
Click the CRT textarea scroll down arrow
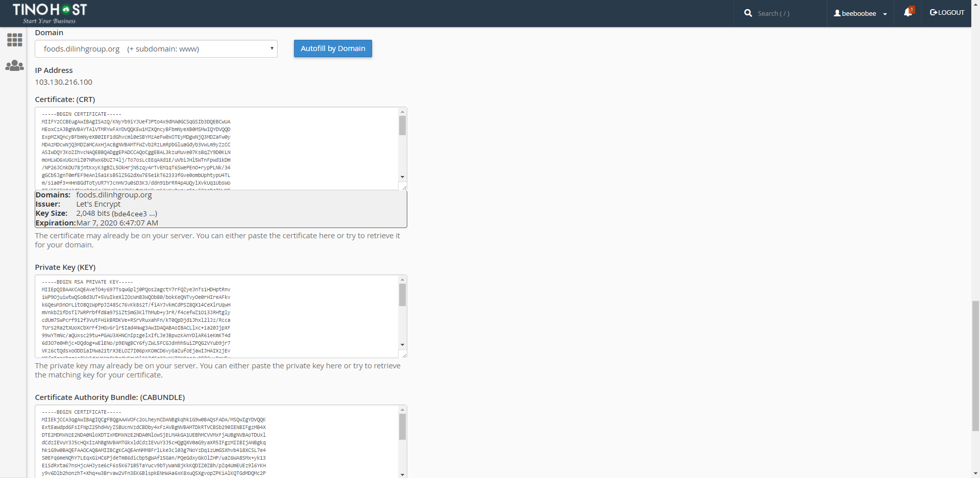[x=402, y=177]
